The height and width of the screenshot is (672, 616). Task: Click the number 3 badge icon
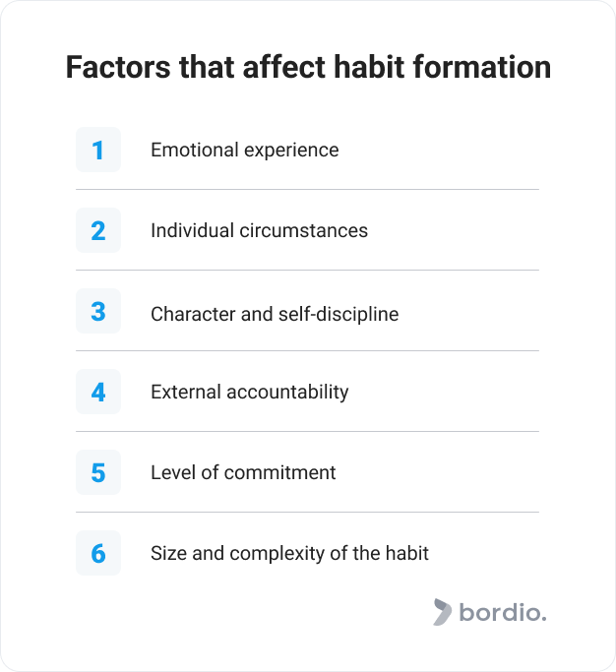pos(98,311)
